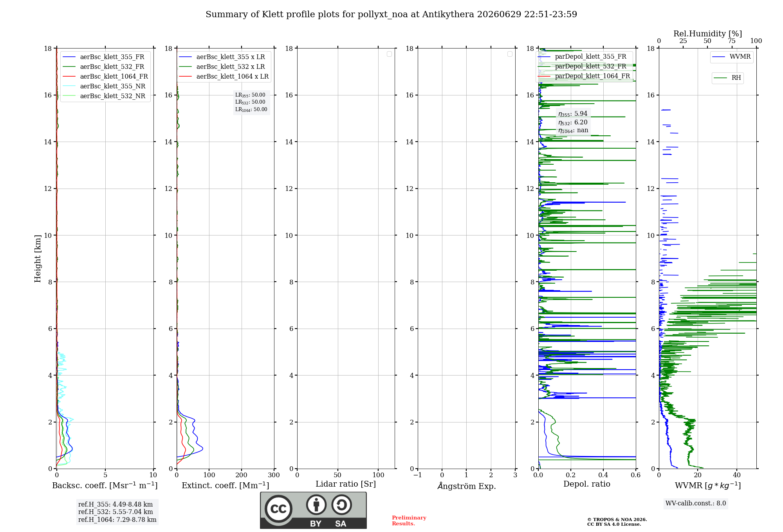The height and width of the screenshot is (532, 783).
Task: Click the 300 tick on the extinction axis
Action: 274,475
